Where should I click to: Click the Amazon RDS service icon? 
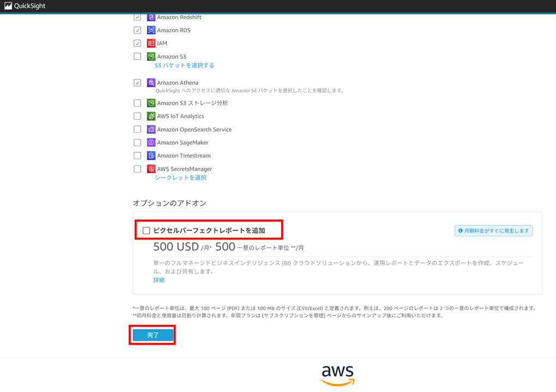point(151,30)
